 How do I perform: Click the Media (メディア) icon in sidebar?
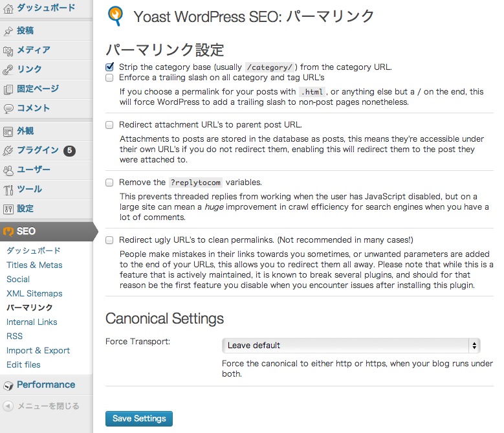[x=8, y=50]
